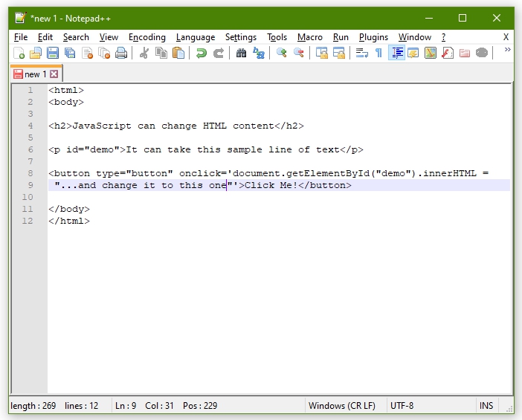Click the text 'Click Me!' in line 9
This screenshot has width=522, height=420.
[271, 185]
